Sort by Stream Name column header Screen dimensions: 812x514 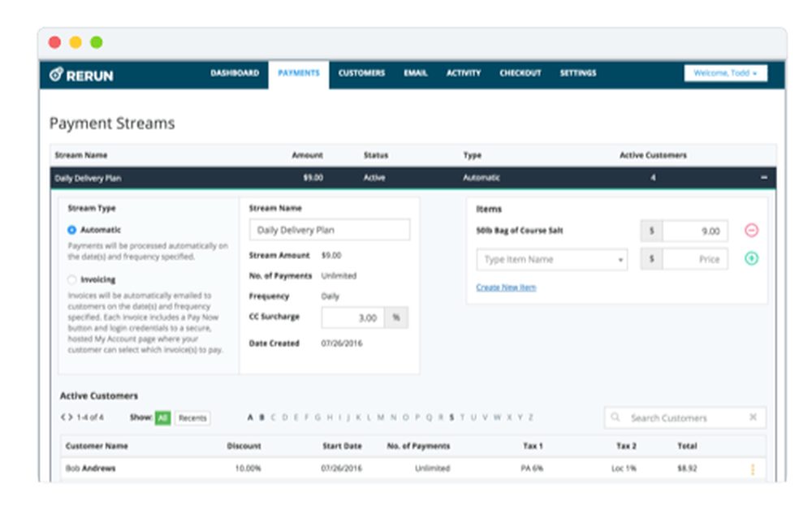click(80, 155)
